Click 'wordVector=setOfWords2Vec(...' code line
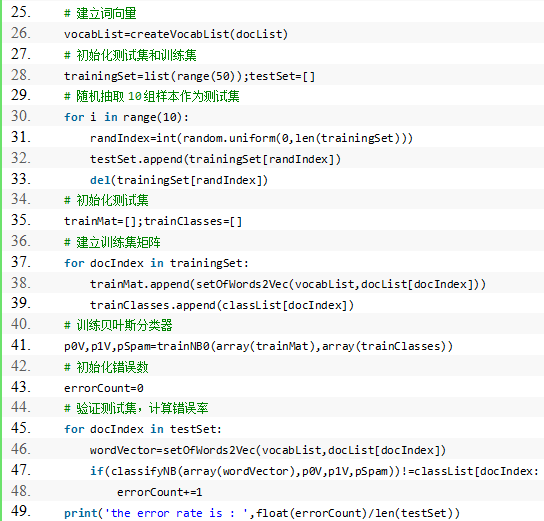The image size is (544, 521). click(x=268, y=450)
